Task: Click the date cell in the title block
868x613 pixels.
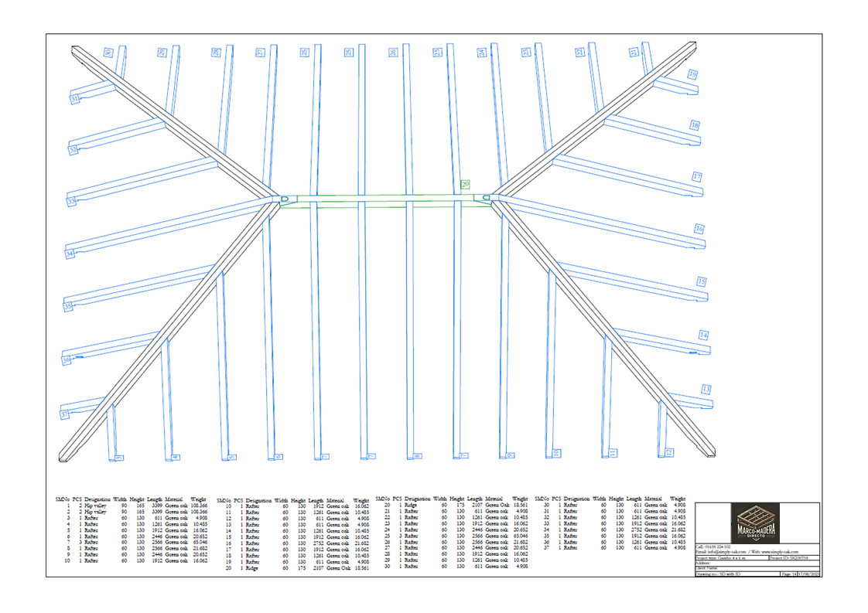Action: [808, 574]
